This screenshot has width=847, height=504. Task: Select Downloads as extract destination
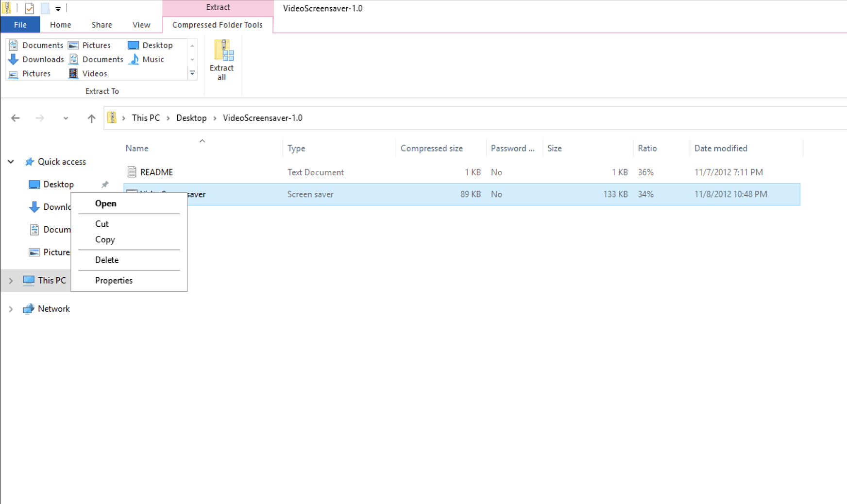pyautogui.click(x=43, y=59)
